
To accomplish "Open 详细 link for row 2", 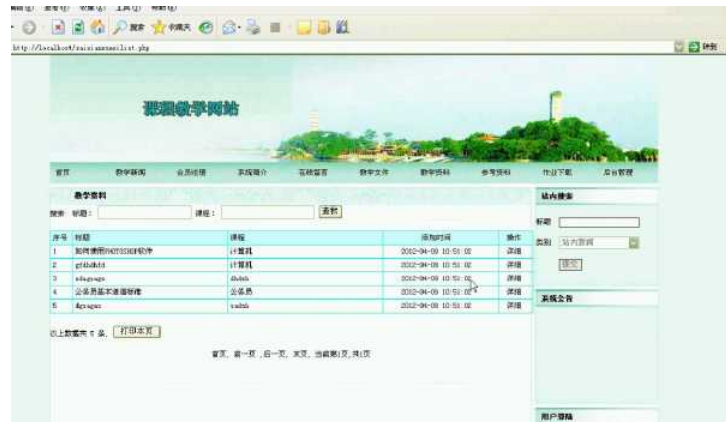I will click(x=514, y=265).
